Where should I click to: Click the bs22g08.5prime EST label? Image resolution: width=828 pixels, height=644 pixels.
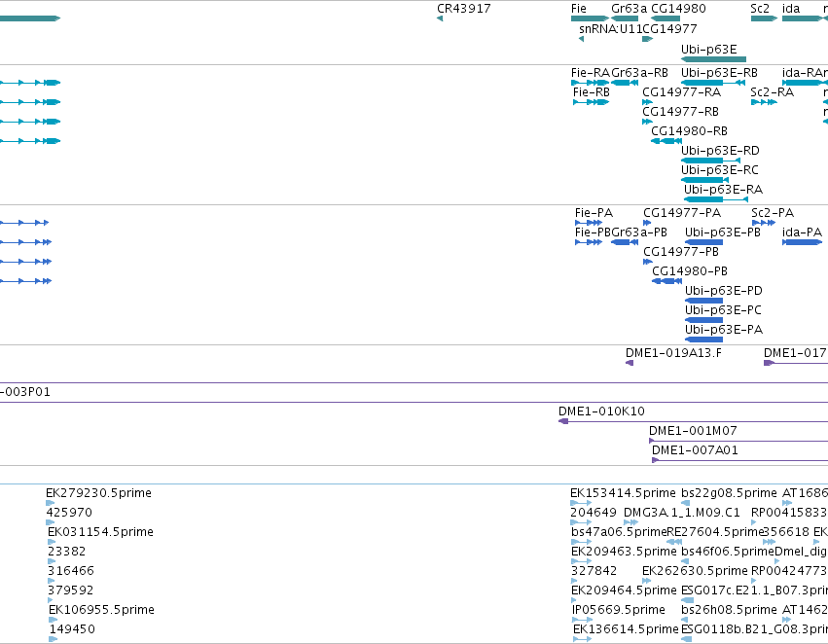[729, 493]
